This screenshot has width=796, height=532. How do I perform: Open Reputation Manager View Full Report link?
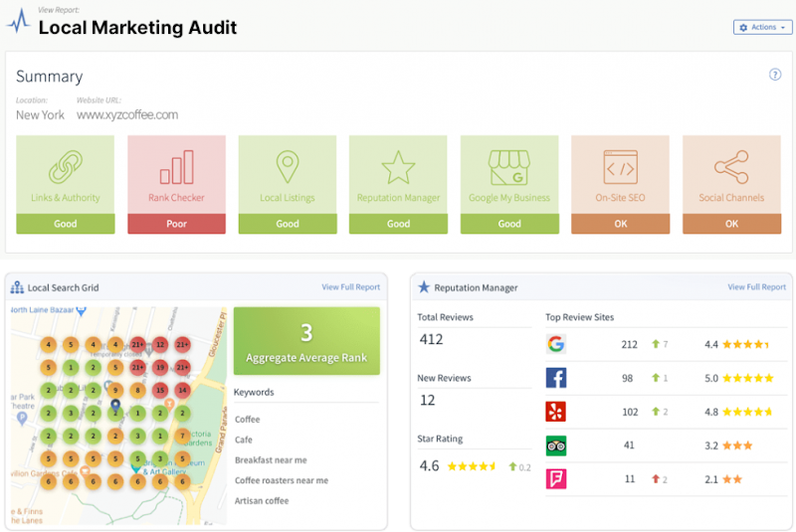(x=756, y=287)
